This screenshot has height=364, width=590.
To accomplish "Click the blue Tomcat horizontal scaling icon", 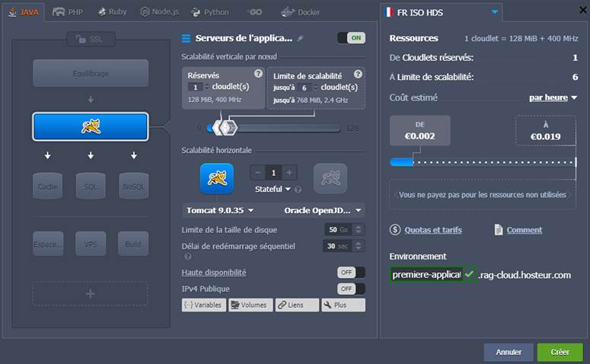I will pyautogui.click(x=216, y=178).
